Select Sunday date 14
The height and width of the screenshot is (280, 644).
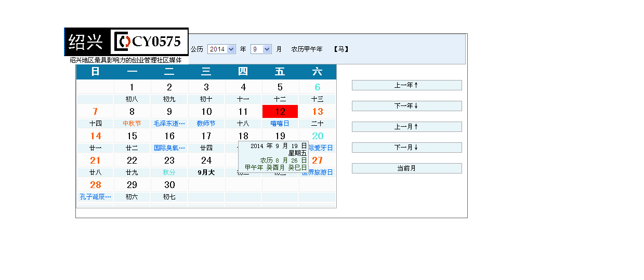[95, 136]
